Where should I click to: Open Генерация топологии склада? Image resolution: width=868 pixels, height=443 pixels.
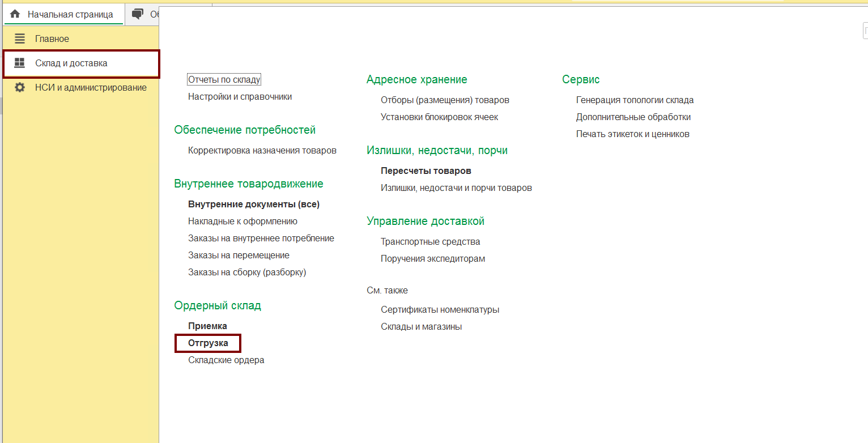(x=635, y=100)
